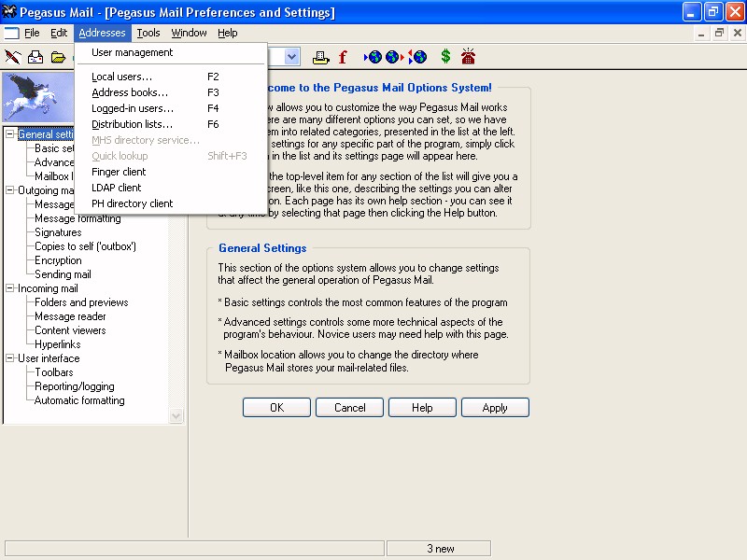The image size is (747, 560).
Task: Click the red telephone toolbar icon
Action: tap(468, 56)
